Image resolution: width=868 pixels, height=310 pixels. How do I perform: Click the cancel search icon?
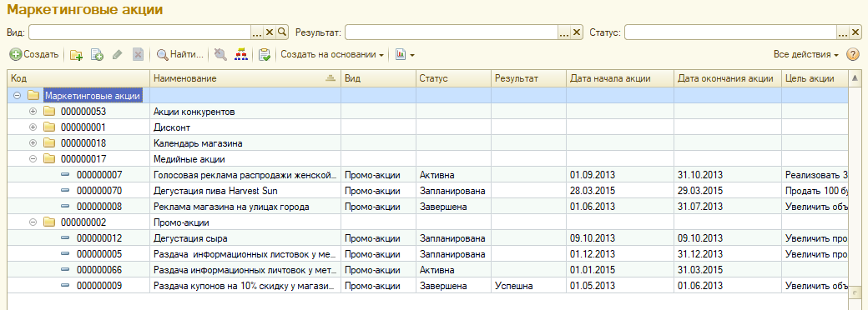click(x=220, y=55)
